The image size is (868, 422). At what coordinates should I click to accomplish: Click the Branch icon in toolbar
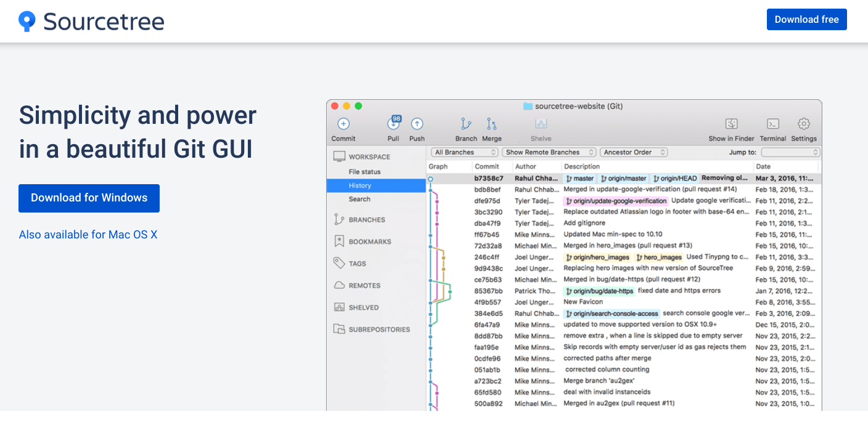466,124
